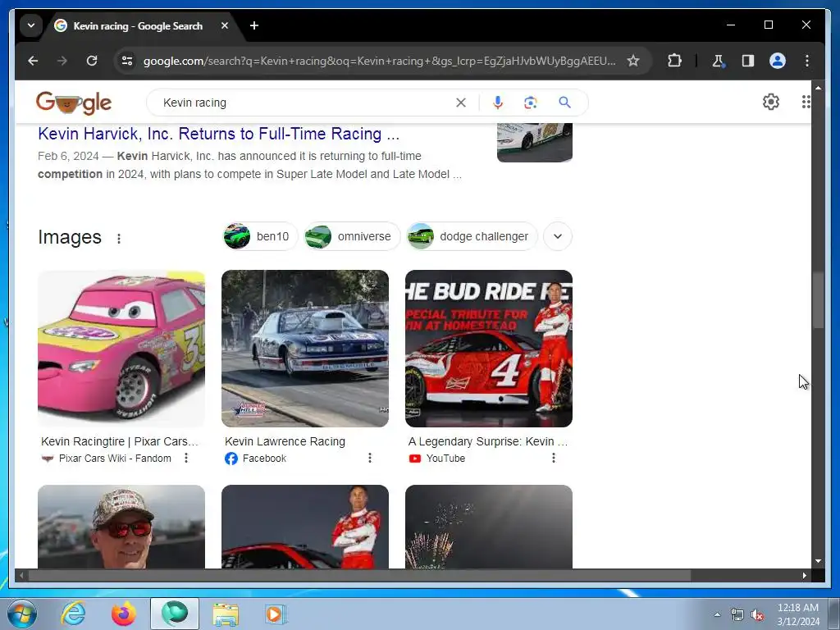Open the network tray icon
This screenshot has height=630, width=840.
[737, 615]
